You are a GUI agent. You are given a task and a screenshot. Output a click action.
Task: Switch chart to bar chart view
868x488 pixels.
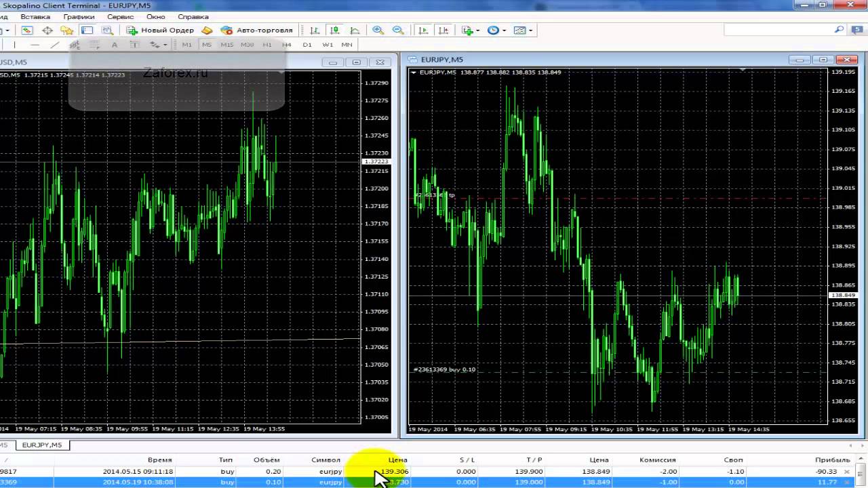click(315, 30)
